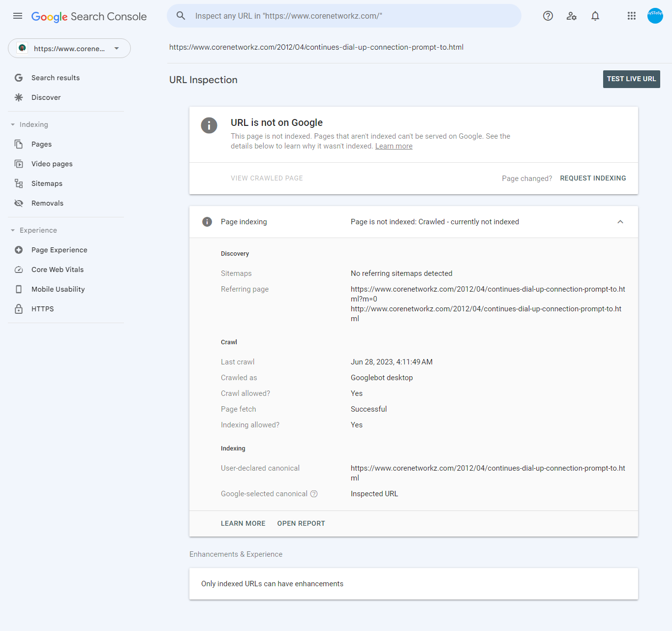This screenshot has height=631, width=672.
Task: Click the Removals crossed-eye icon
Action: click(19, 203)
